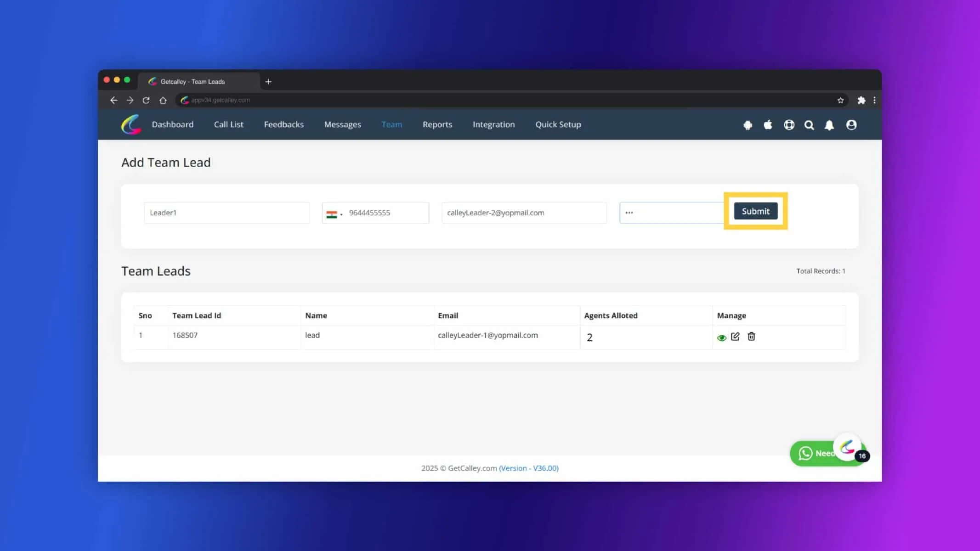Open Reports menu
This screenshot has width=980, height=551.
tap(437, 124)
